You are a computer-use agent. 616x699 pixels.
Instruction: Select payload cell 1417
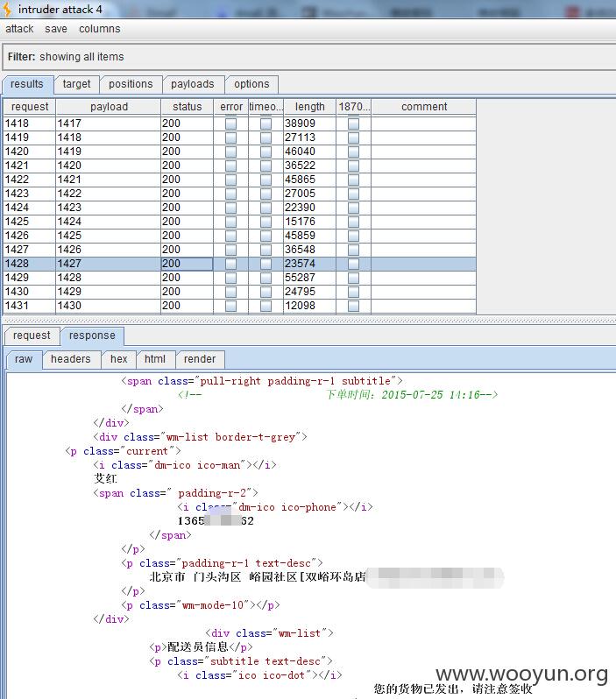tap(109, 124)
